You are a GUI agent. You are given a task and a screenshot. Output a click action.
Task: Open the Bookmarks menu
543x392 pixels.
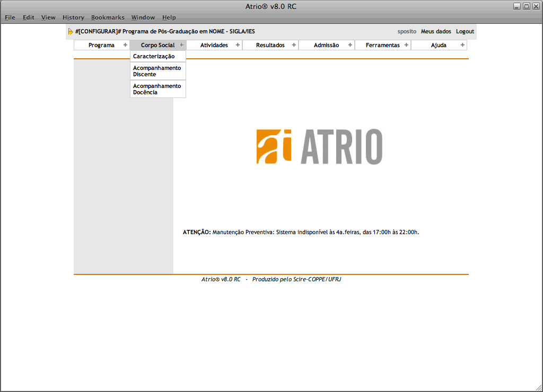[x=108, y=17]
